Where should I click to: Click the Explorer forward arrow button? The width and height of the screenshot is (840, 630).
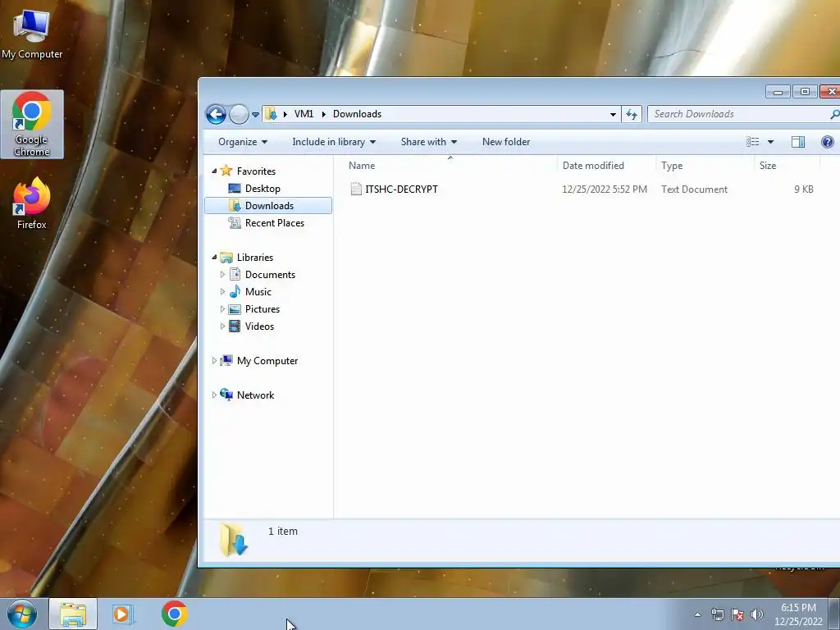tap(239, 114)
